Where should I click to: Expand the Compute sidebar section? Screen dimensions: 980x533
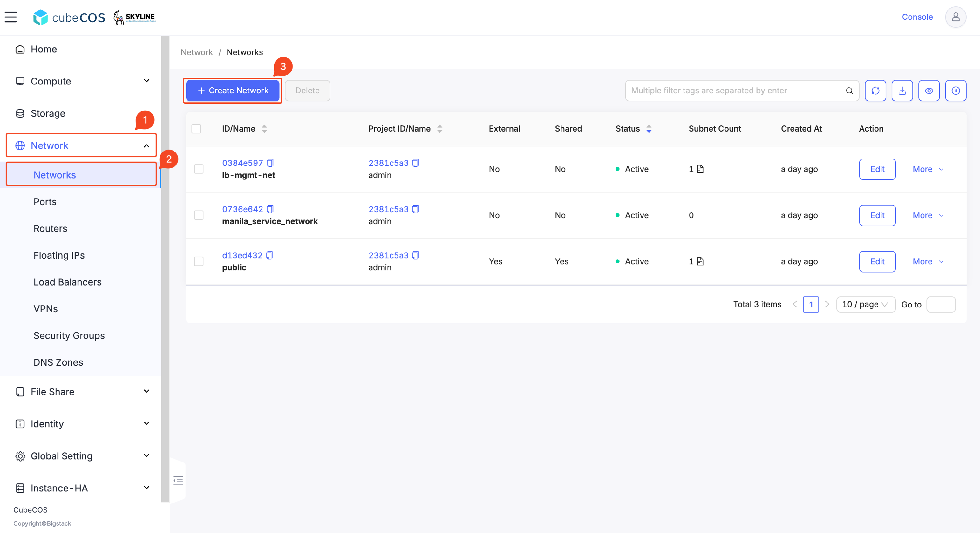click(x=81, y=81)
